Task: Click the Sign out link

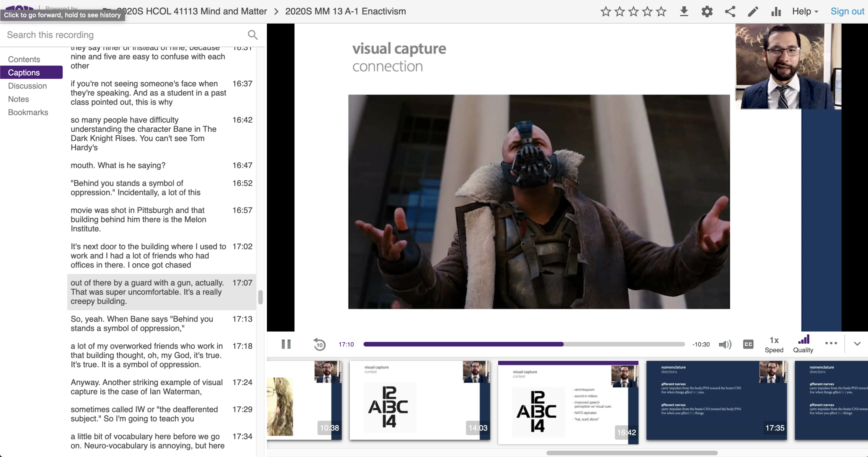Action: tap(847, 11)
